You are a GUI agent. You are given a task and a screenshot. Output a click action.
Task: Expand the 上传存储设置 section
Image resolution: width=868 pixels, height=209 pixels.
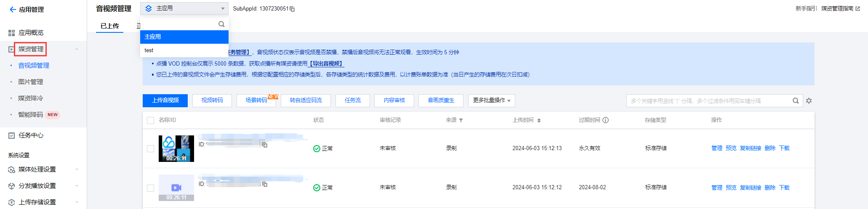[77, 202]
